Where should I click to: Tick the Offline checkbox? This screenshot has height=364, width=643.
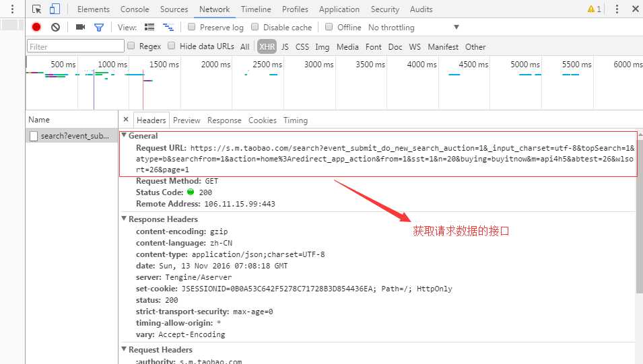pos(329,27)
